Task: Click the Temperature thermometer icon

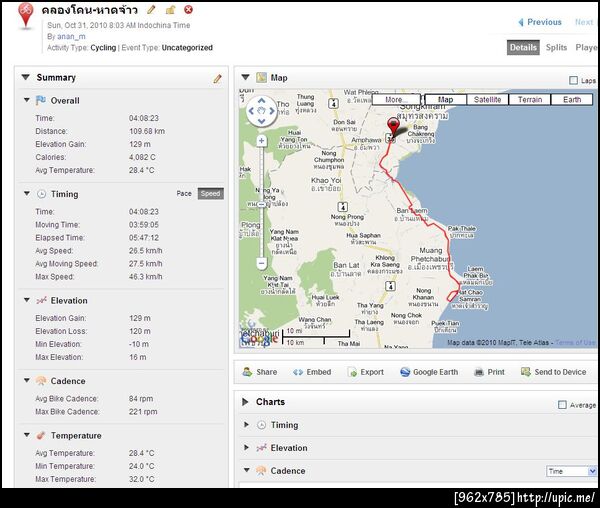Action: 41,435
